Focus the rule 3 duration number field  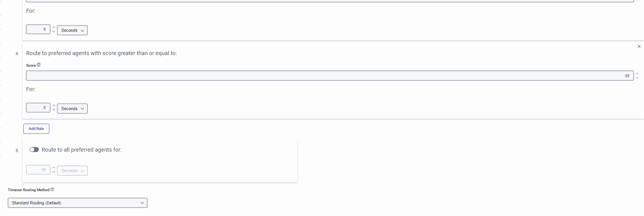38,29
